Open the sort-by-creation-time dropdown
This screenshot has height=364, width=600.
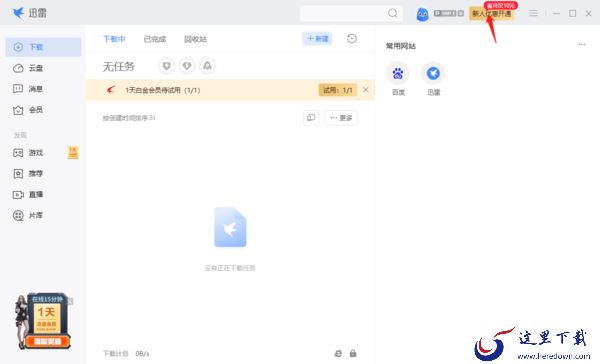[x=129, y=118]
